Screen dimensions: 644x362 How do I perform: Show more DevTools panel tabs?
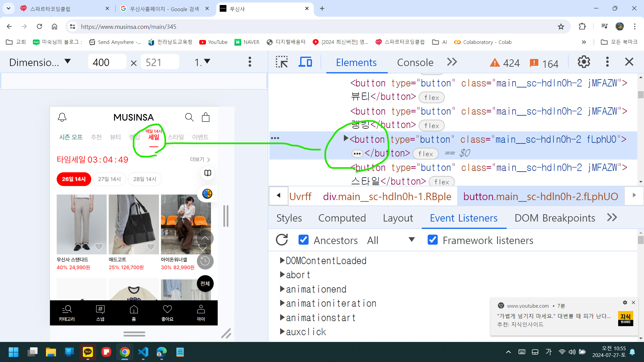point(452,62)
